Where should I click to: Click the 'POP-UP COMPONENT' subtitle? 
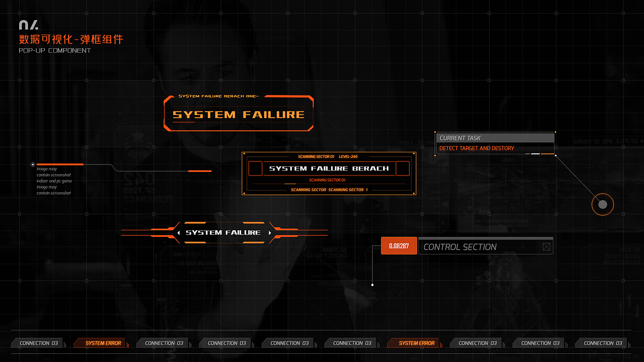[x=55, y=50]
